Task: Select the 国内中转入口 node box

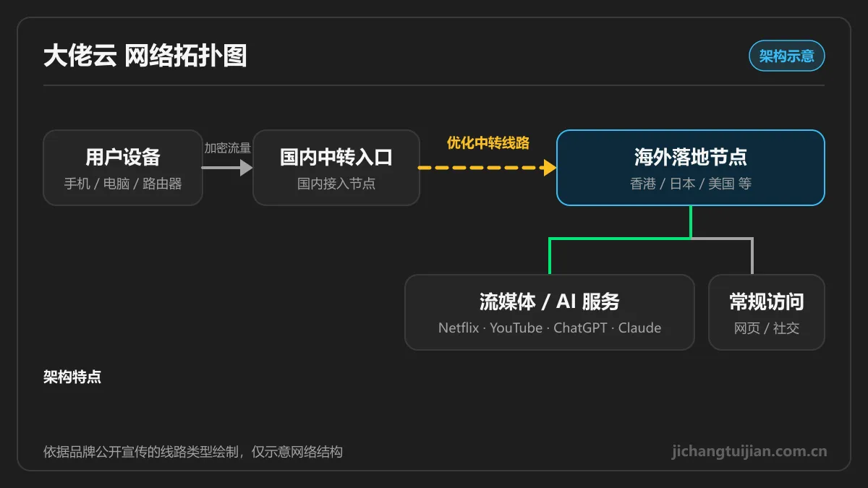Action: point(336,168)
